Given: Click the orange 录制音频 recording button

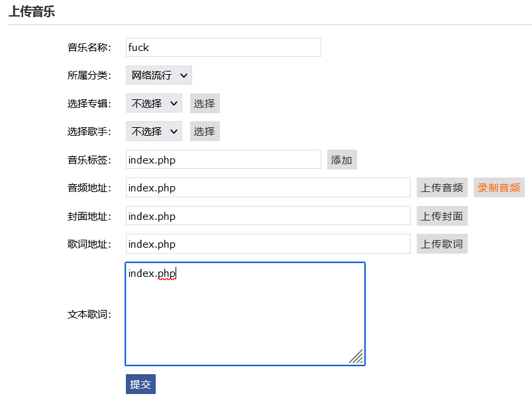Looking at the screenshot, I should tap(498, 187).
